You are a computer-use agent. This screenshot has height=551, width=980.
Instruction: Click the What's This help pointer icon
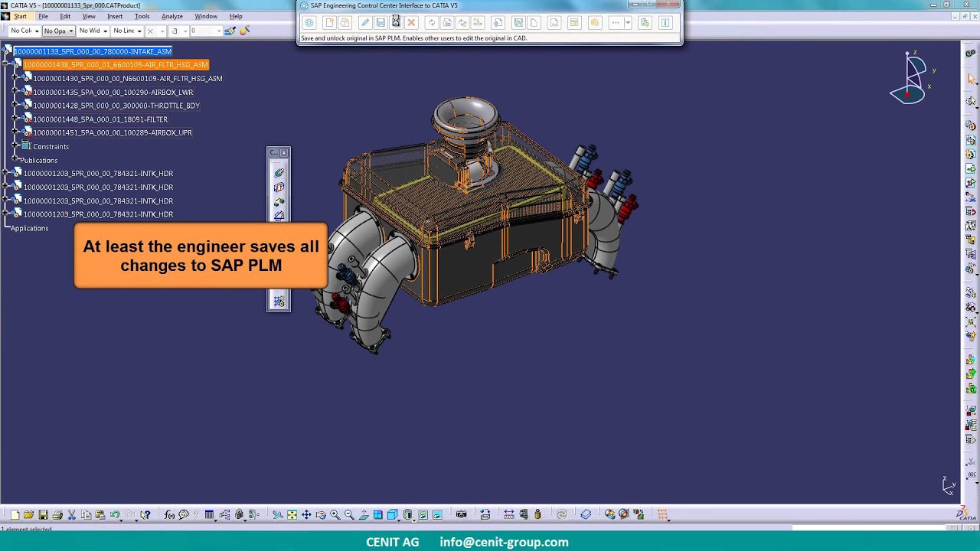(145, 514)
